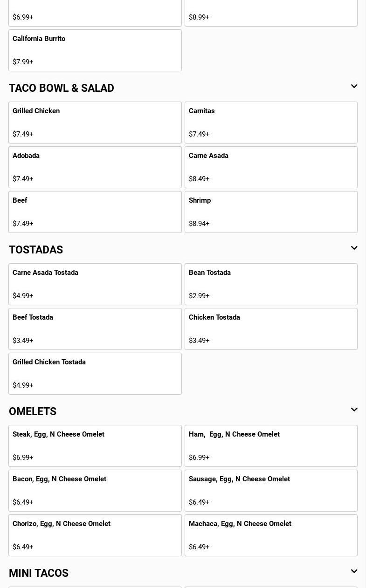Screen dimensions: 366x588
Task: Pick the Adobada taco bowl
Action: click(95, 167)
